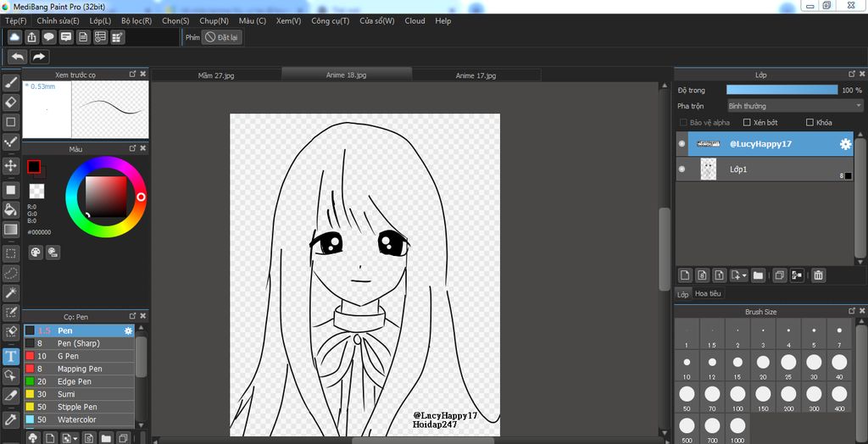Viewport: 868px width, 444px height.
Task: Select the Eraser tool
Action: tap(10, 103)
